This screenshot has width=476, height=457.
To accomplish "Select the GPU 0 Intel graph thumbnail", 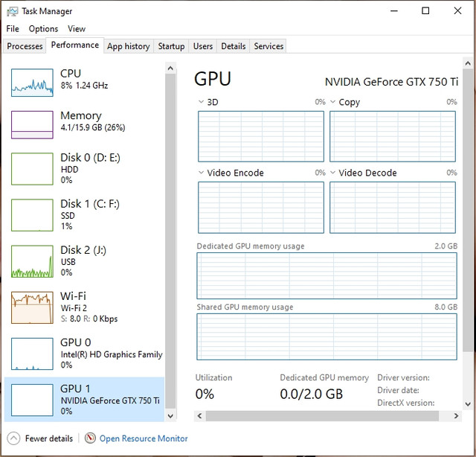I will pyautogui.click(x=32, y=354).
